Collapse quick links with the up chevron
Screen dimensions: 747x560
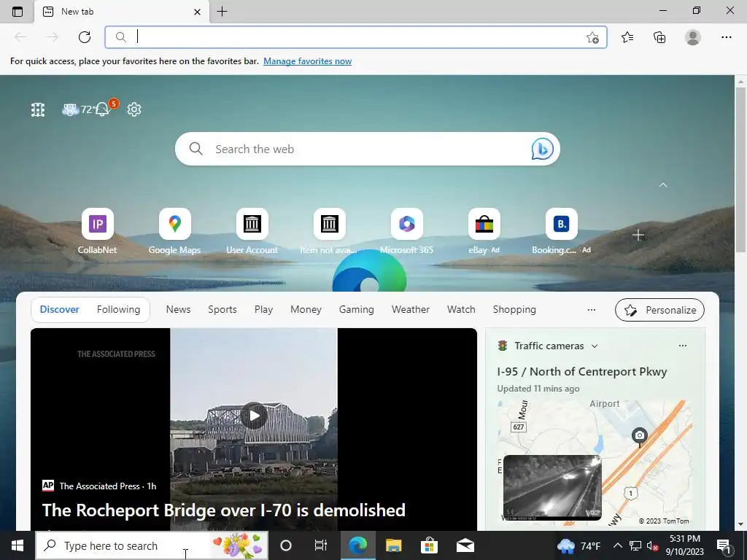pyautogui.click(x=663, y=184)
